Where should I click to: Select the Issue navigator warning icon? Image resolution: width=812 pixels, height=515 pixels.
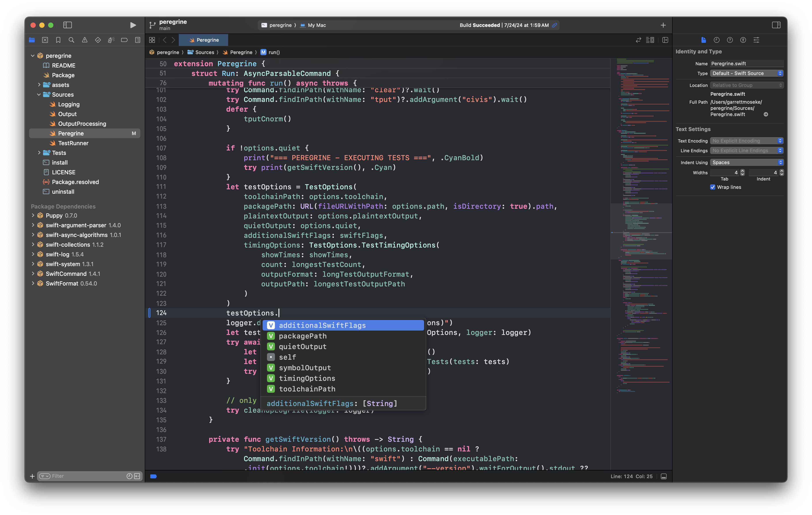84,40
